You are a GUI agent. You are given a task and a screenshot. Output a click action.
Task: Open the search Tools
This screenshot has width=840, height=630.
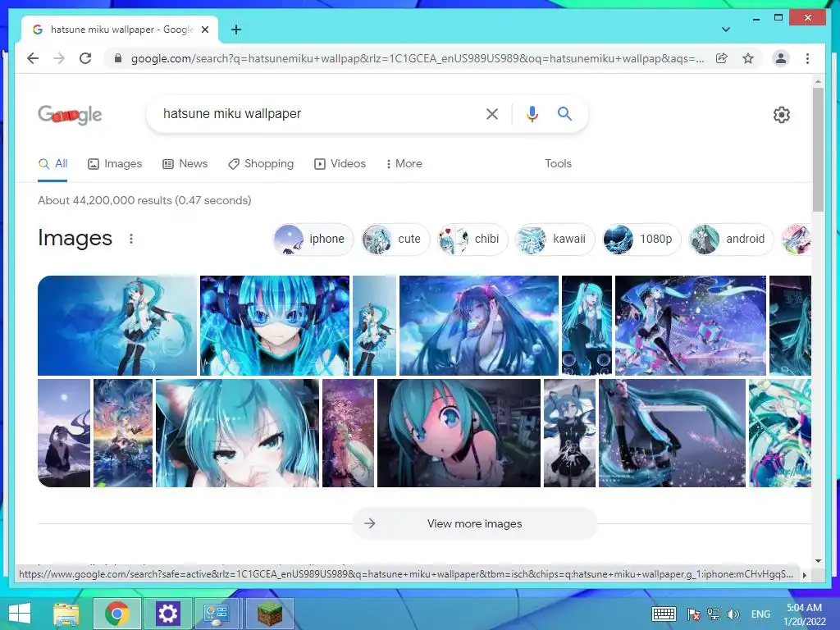click(558, 163)
